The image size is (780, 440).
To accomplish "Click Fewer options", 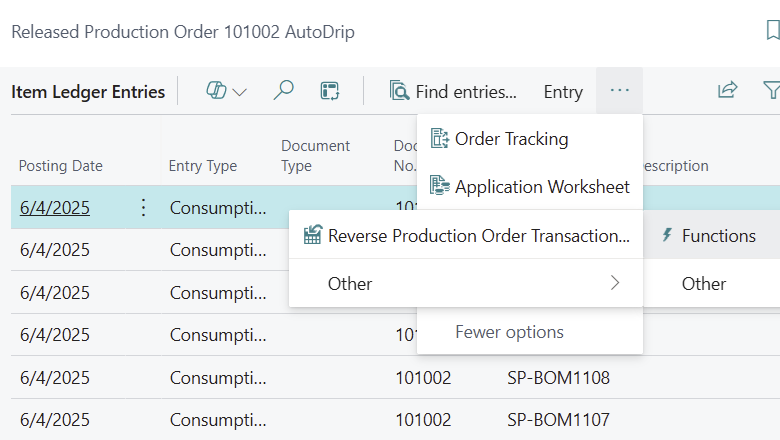I will point(509,332).
